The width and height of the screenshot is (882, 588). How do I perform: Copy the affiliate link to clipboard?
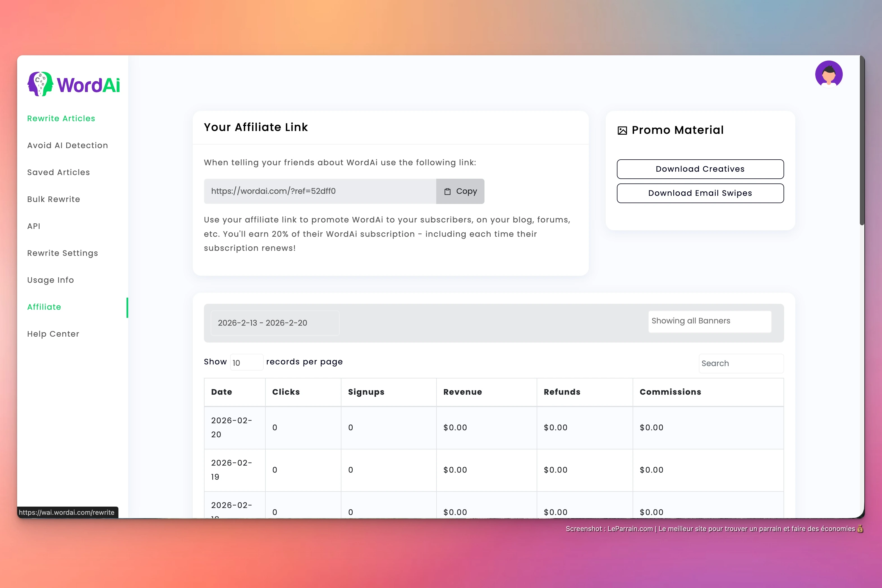460,191
